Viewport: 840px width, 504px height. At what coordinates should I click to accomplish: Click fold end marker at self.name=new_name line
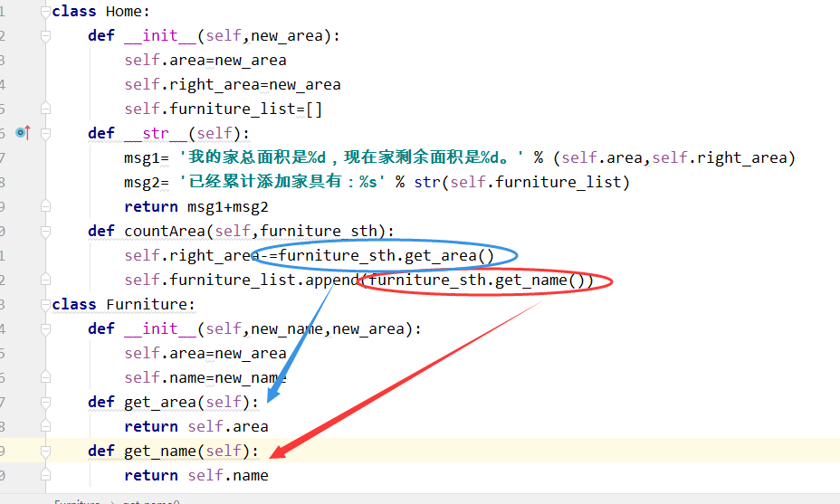coord(45,377)
